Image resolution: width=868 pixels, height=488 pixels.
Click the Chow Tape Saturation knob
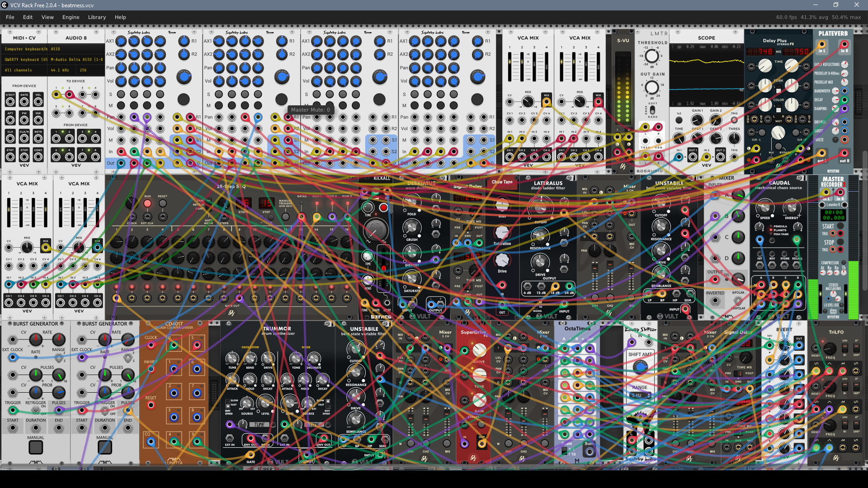pos(502,233)
